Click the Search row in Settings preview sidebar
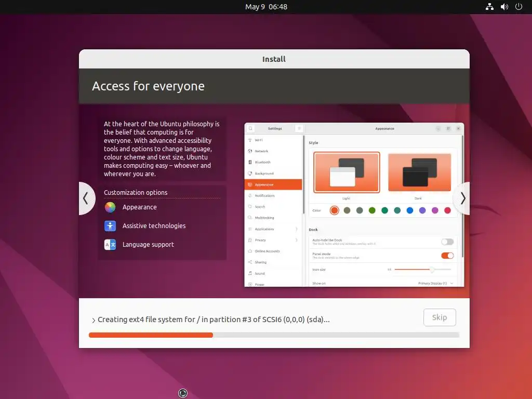 [x=273, y=207]
